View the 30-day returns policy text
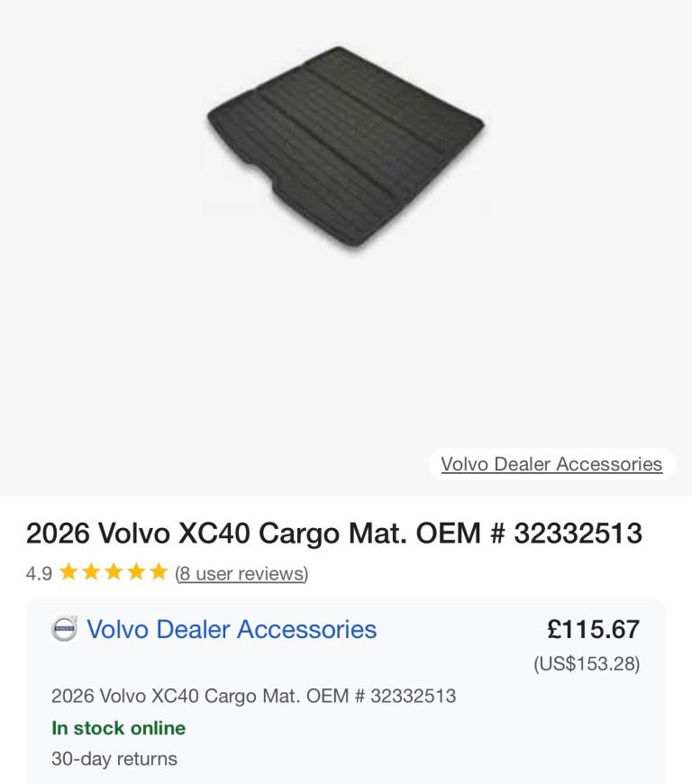 pos(114,759)
